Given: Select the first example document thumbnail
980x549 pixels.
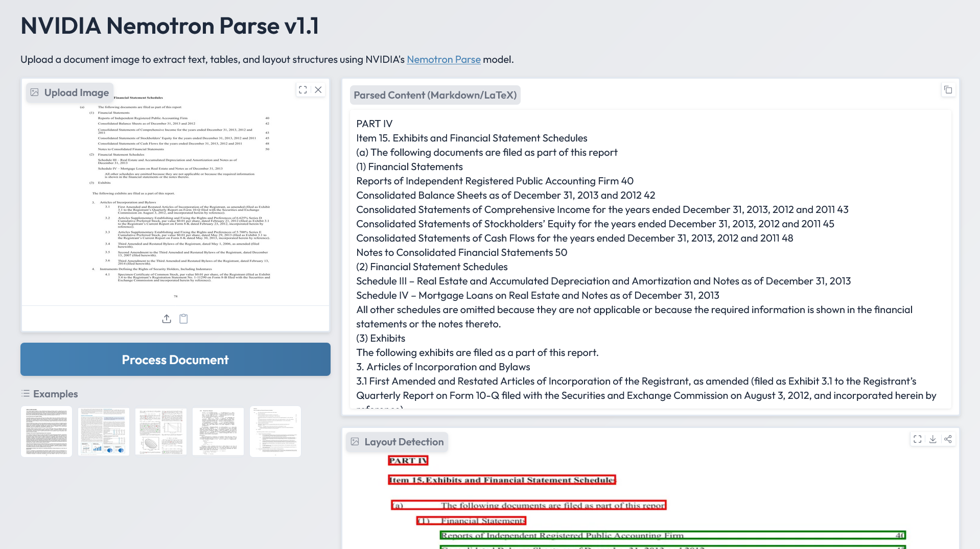Looking at the screenshot, I should (46, 432).
